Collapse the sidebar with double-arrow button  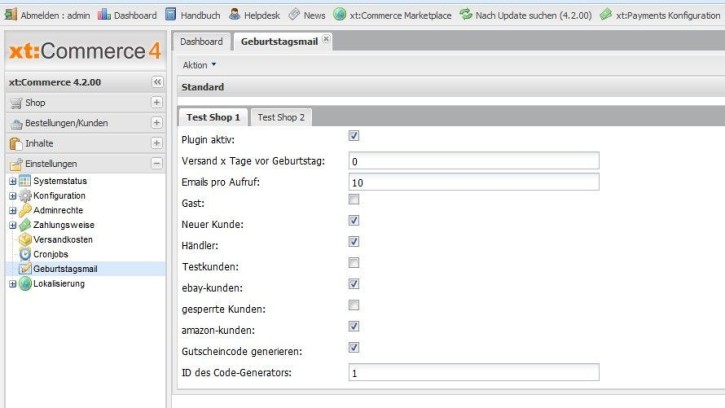(157, 82)
